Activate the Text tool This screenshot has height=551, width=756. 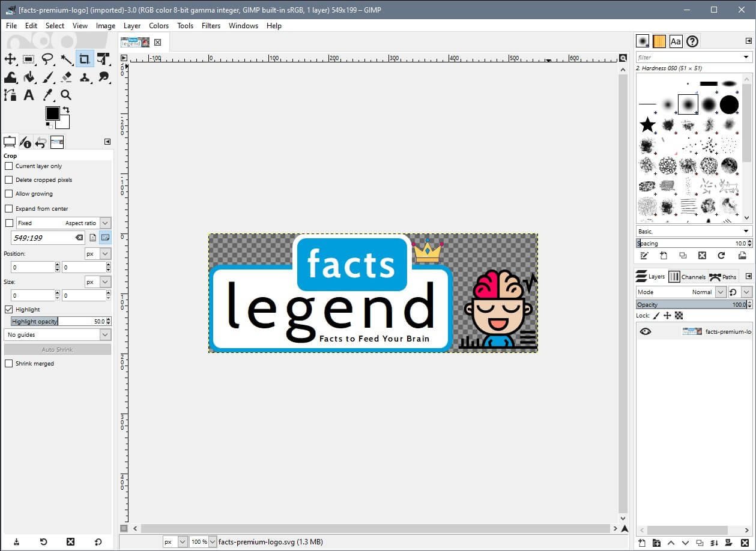tap(29, 95)
